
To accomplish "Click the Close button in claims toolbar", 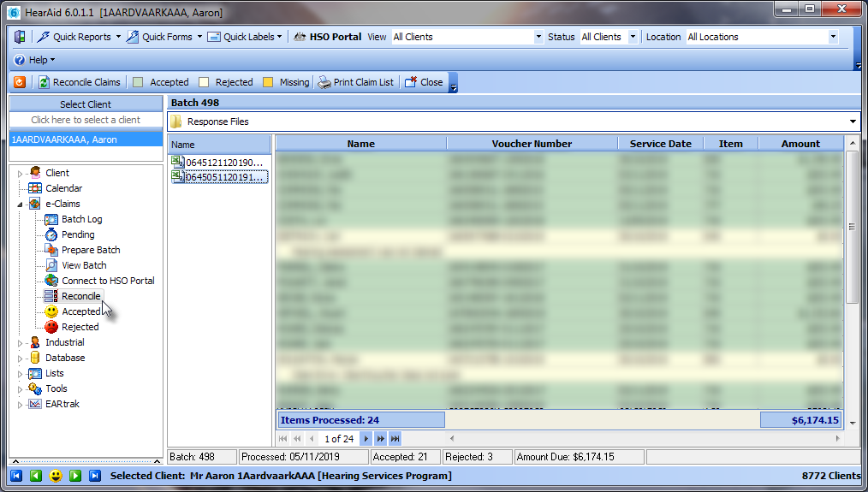I will [424, 82].
